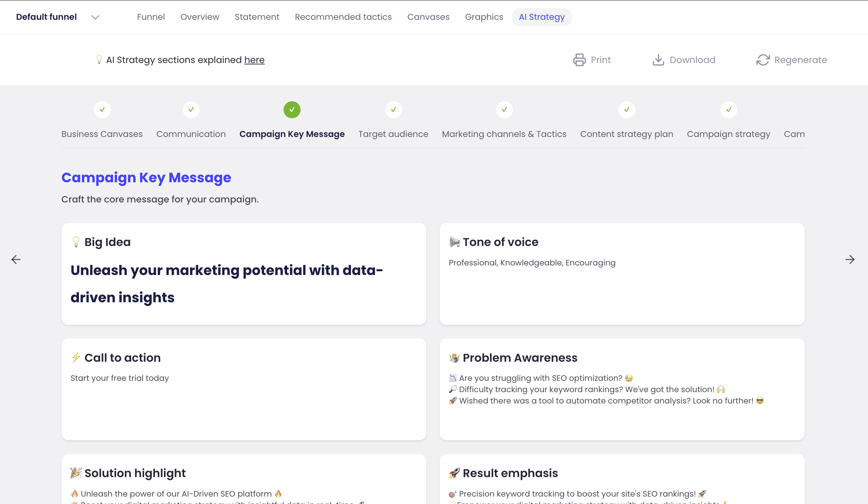Screen dimensions: 868x504
Task: Navigate to next section using right arrow
Action: click(x=850, y=260)
